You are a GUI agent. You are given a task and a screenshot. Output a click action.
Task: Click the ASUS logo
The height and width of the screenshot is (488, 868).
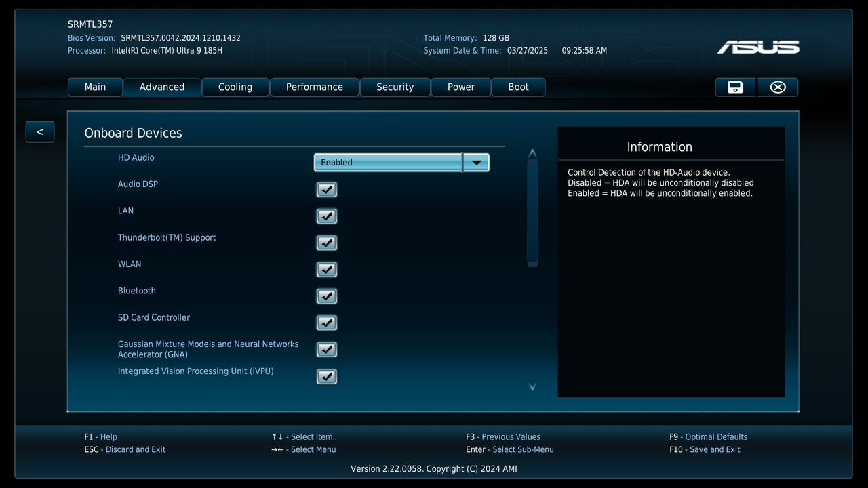pos(758,47)
